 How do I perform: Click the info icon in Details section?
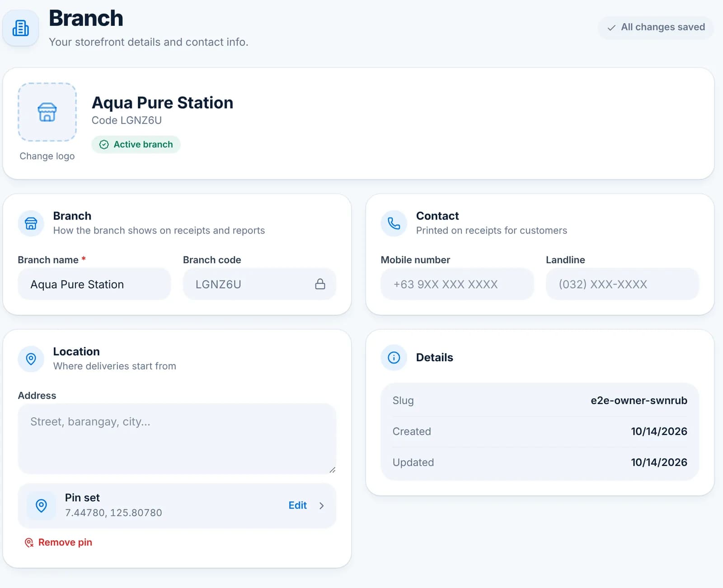pos(394,358)
